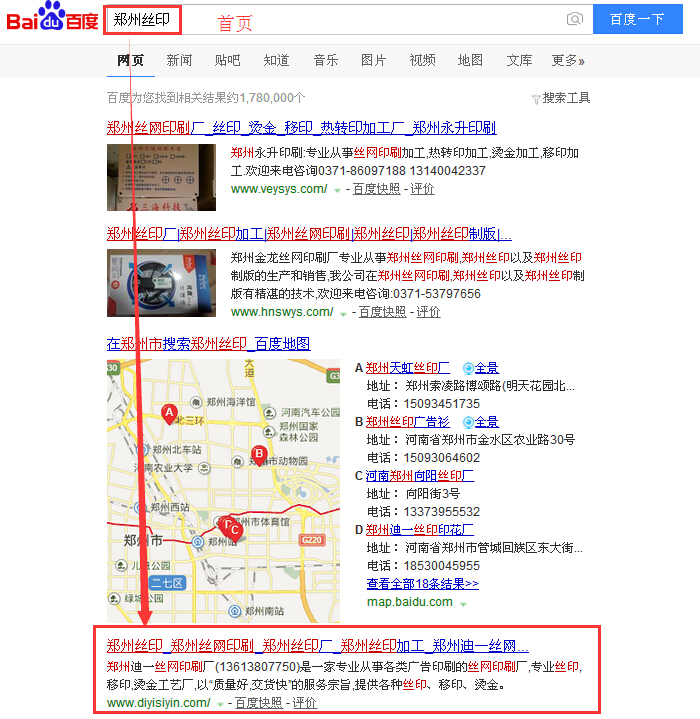Image resolution: width=700 pixels, height=719 pixels.
Task: Open camera image search icon
Action: [x=575, y=19]
